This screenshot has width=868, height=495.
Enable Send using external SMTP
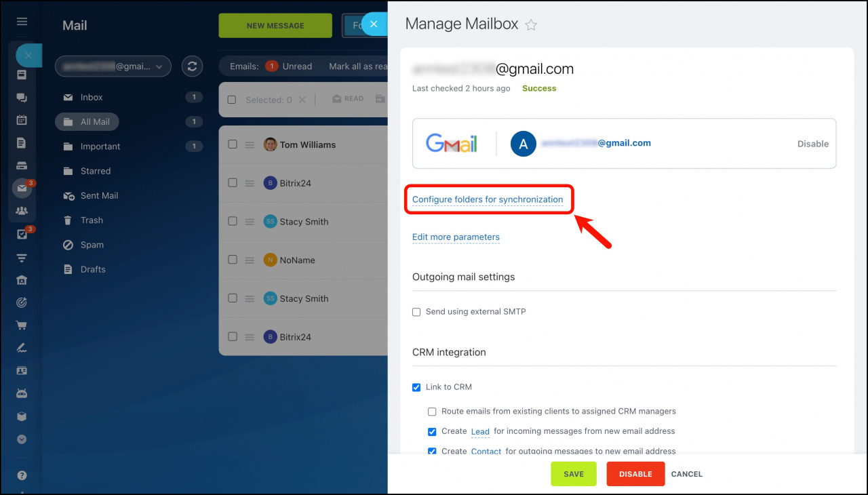click(x=416, y=312)
